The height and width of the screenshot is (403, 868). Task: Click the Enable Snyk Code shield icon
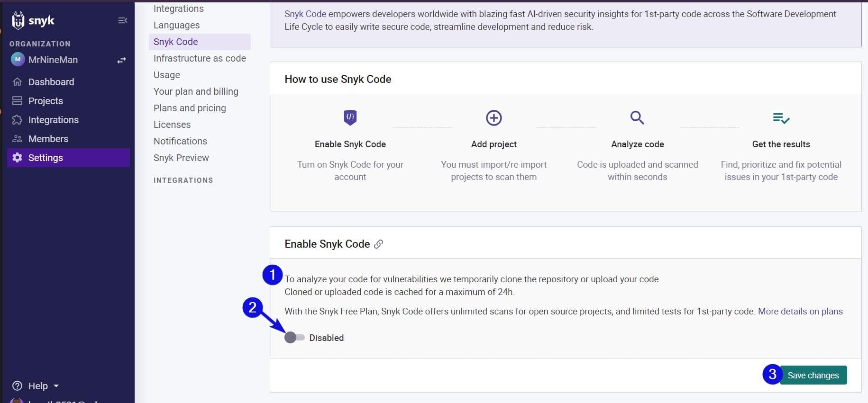[x=350, y=117]
